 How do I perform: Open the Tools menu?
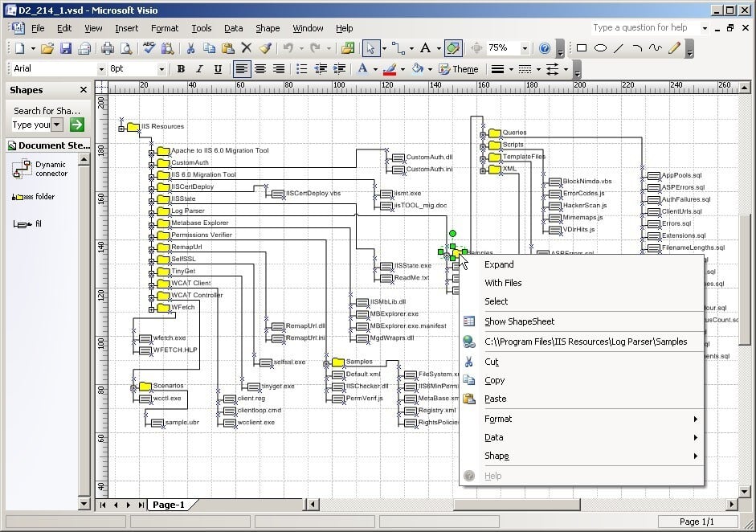tap(201, 28)
